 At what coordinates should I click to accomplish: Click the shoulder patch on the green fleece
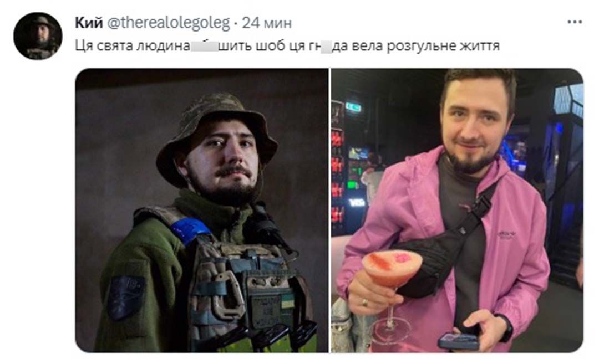[x=126, y=297]
